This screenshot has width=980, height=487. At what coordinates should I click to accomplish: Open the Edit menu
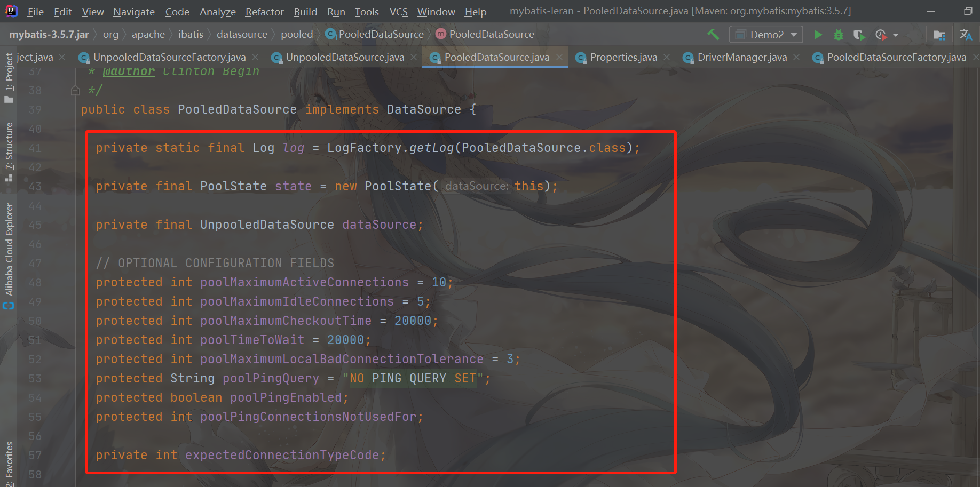[x=63, y=12]
